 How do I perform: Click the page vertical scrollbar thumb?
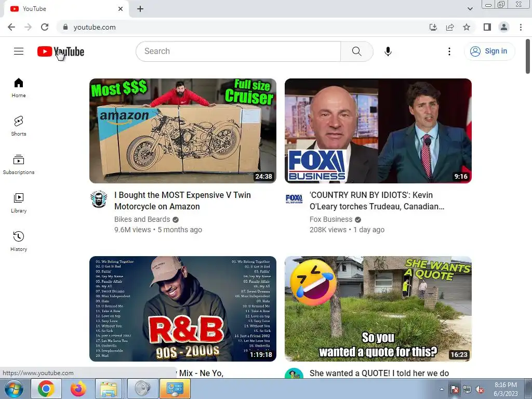click(x=528, y=56)
